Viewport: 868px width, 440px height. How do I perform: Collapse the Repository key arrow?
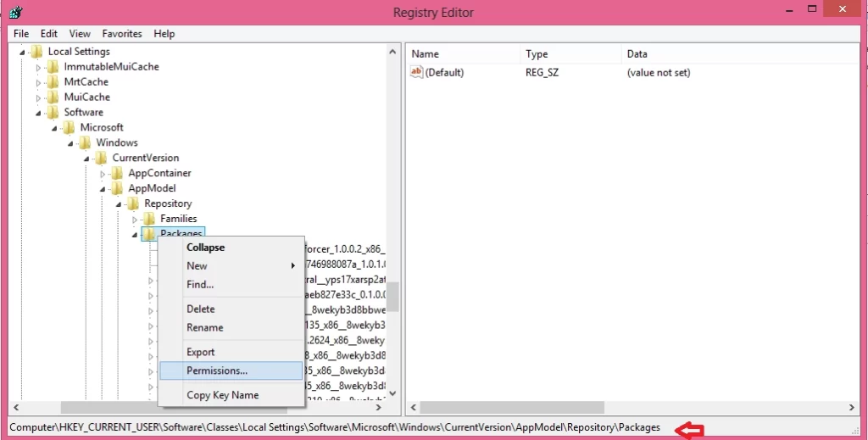(x=119, y=205)
